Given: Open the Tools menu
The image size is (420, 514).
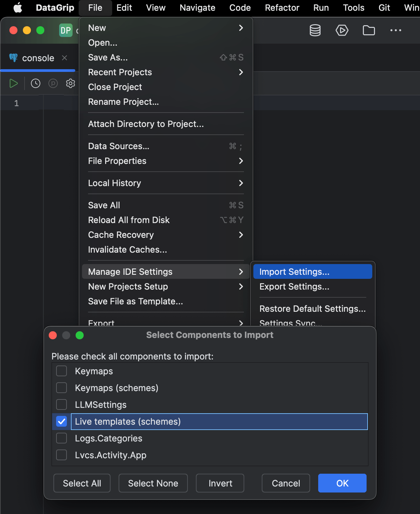Looking at the screenshot, I should point(353,8).
